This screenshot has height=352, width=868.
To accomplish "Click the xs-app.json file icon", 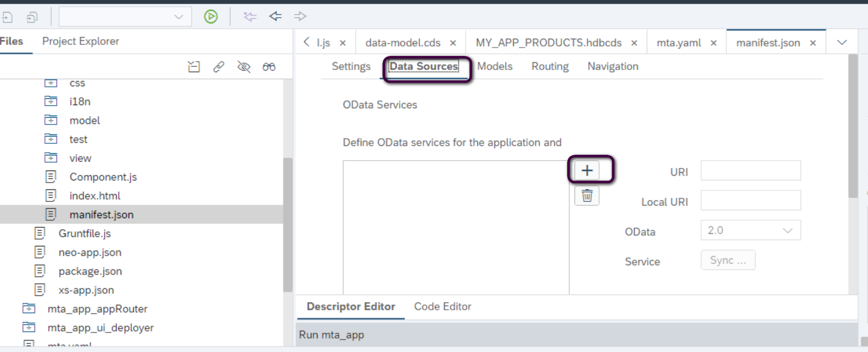I will [40, 290].
